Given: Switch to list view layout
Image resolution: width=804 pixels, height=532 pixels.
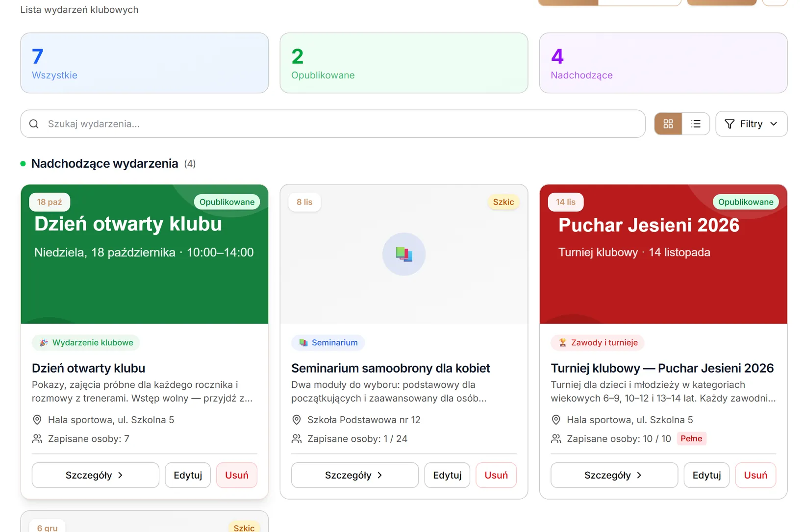Looking at the screenshot, I should tap(696, 124).
